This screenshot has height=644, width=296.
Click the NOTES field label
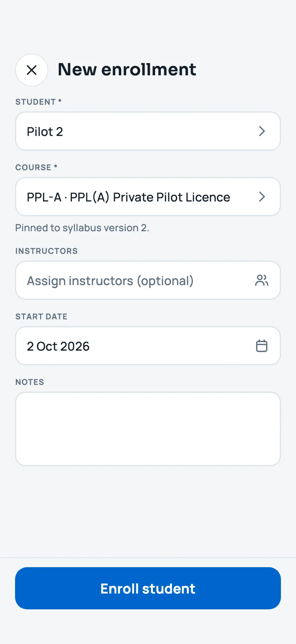(x=30, y=382)
